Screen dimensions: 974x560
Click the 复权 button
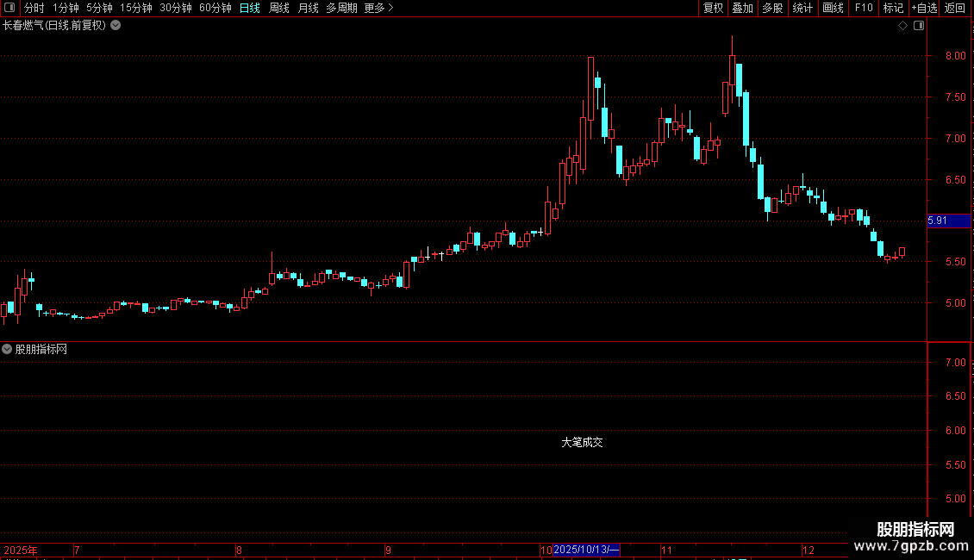pyautogui.click(x=713, y=8)
